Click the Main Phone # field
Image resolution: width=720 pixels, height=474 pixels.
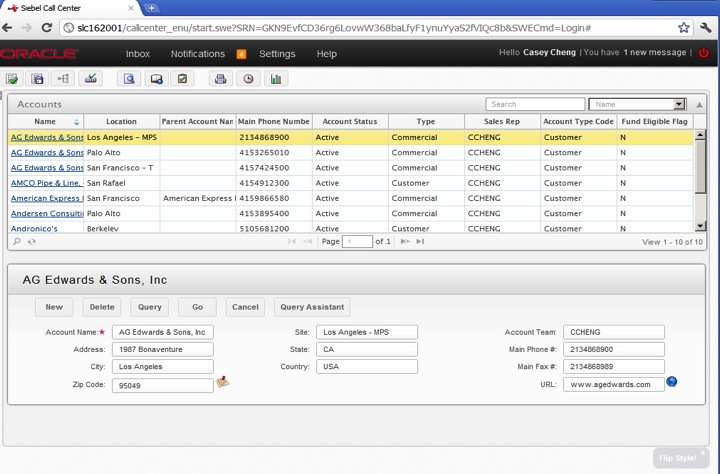click(614, 349)
